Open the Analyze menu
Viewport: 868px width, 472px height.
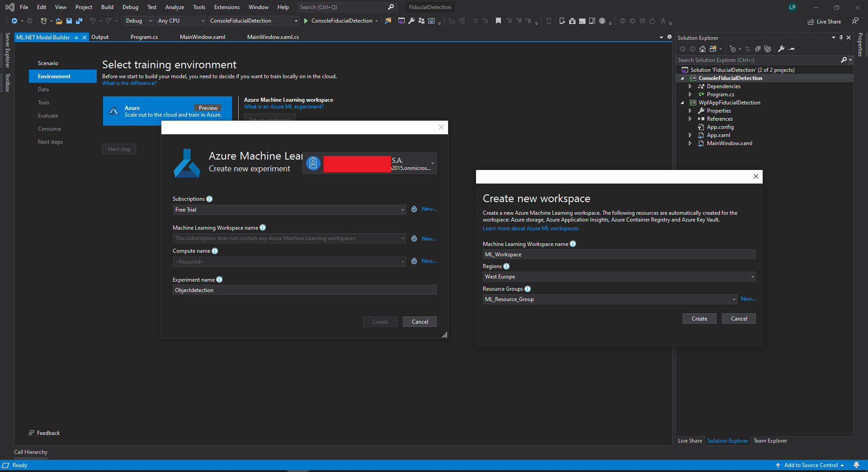175,7
